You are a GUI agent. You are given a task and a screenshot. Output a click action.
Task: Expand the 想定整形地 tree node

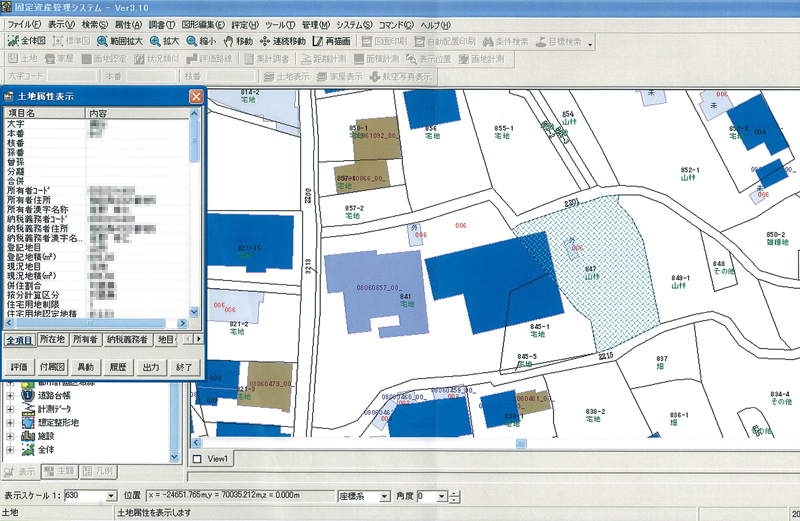tap(10, 423)
